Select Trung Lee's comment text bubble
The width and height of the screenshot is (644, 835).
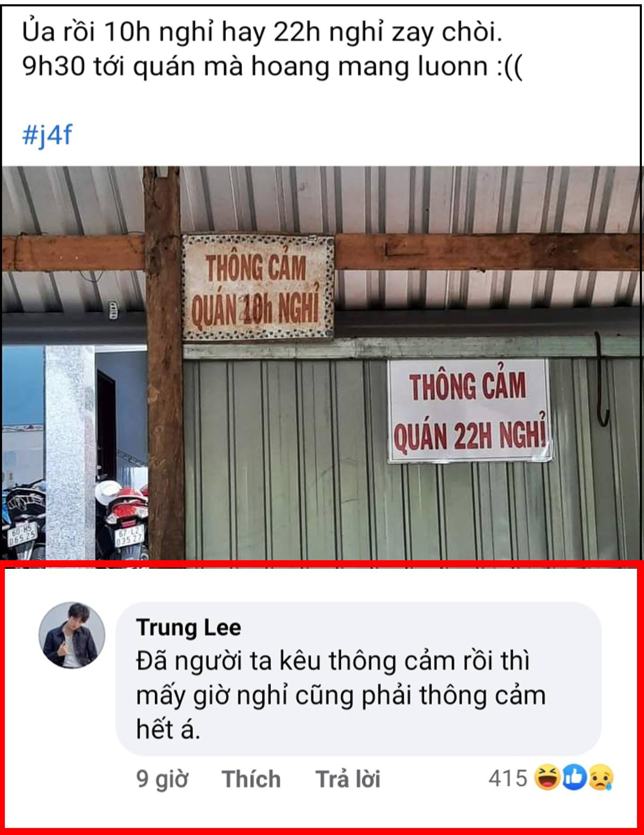[358, 679]
